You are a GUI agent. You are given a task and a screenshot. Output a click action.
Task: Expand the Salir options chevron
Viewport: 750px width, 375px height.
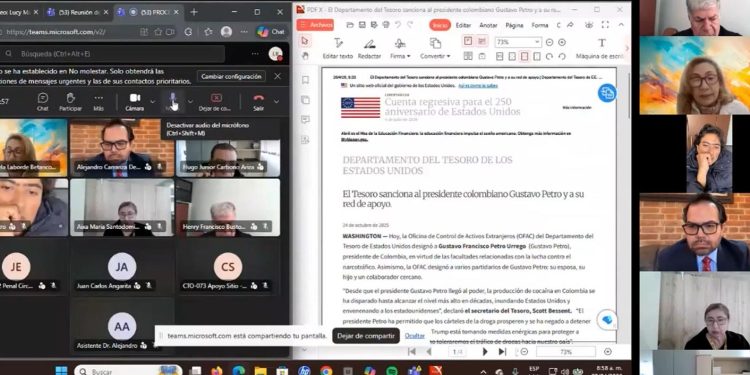[x=276, y=101]
